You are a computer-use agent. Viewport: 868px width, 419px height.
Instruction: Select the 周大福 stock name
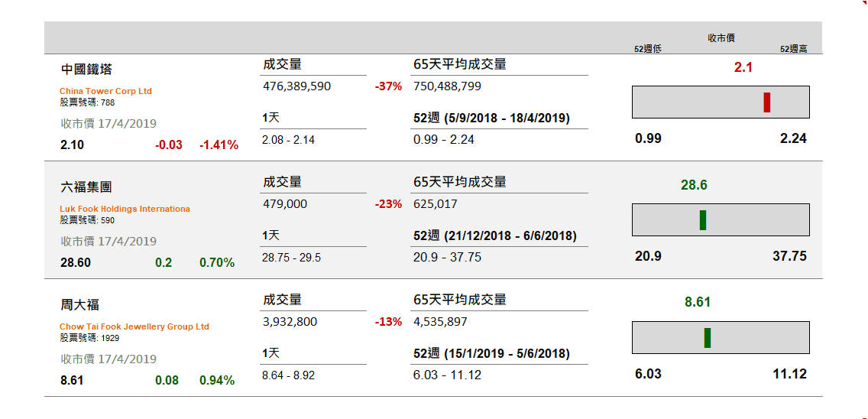(80, 305)
